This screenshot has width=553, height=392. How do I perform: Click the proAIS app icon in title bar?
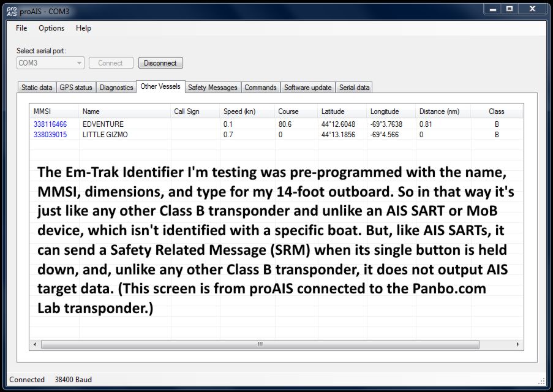click(12, 11)
